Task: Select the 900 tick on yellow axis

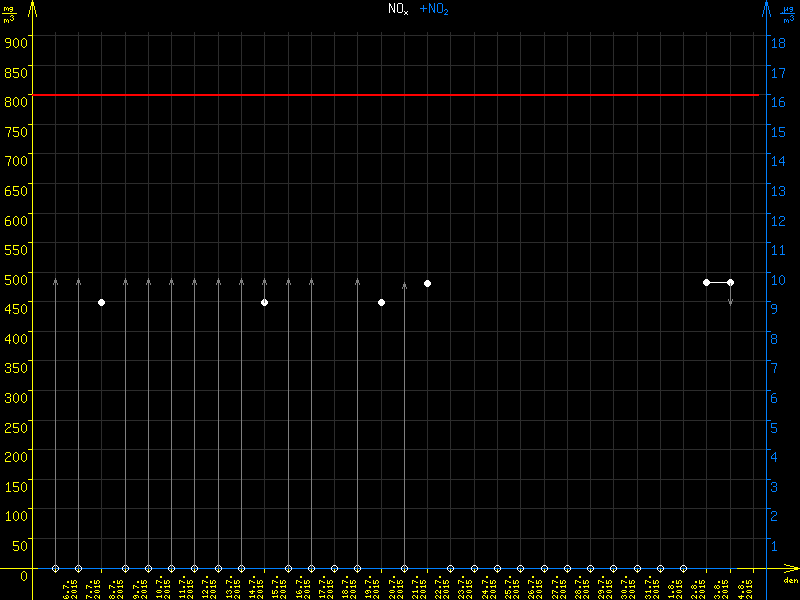Action: 16,41
